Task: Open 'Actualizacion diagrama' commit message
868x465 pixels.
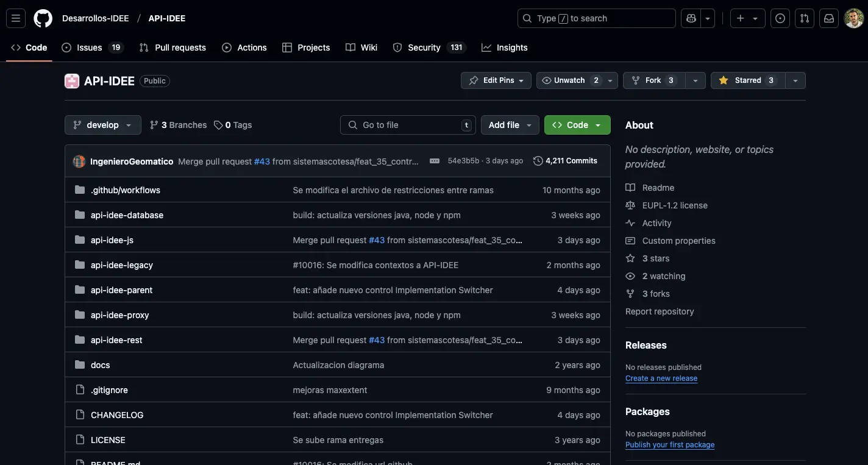Action: (338, 365)
